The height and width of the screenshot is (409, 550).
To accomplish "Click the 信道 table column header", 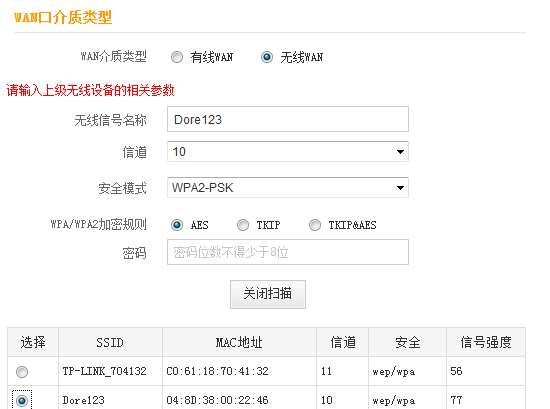I will [342, 342].
